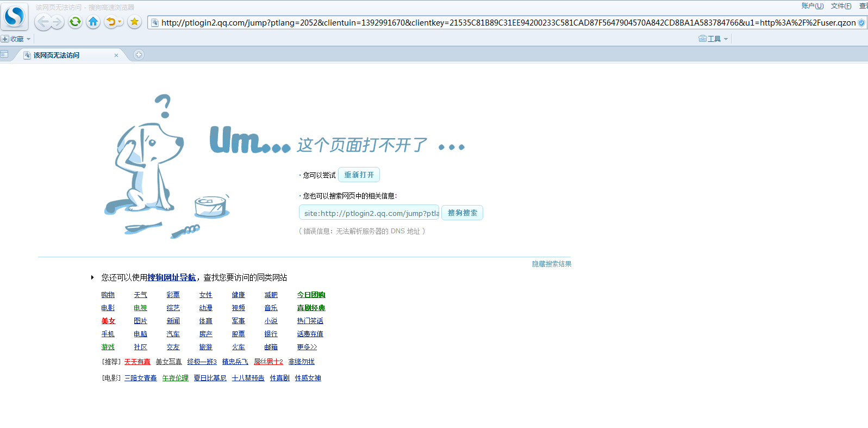Open the 购物 link
The image size is (868, 428).
(x=108, y=295)
